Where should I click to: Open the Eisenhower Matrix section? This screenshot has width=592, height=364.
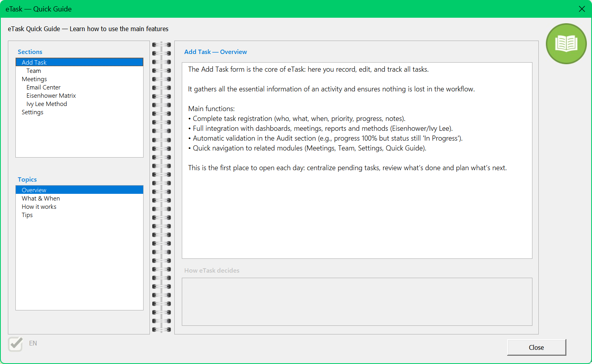[51, 96]
